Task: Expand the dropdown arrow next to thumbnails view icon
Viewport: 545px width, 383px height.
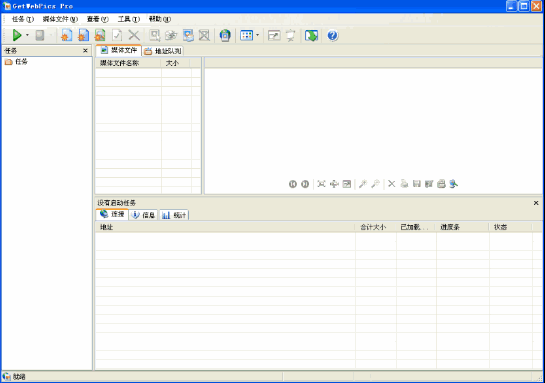Action: coord(258,35)
